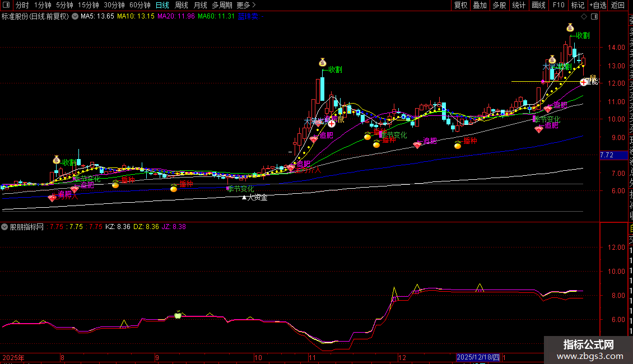
Task: Switch to the 5分钟 period
Action: pyautogui.click(x=64, y=5)
